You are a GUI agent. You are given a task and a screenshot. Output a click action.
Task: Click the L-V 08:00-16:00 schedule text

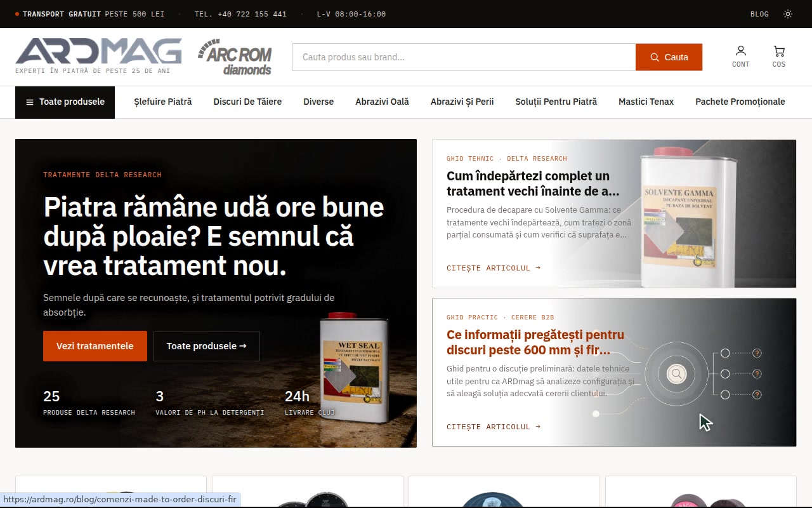point(351,14)
